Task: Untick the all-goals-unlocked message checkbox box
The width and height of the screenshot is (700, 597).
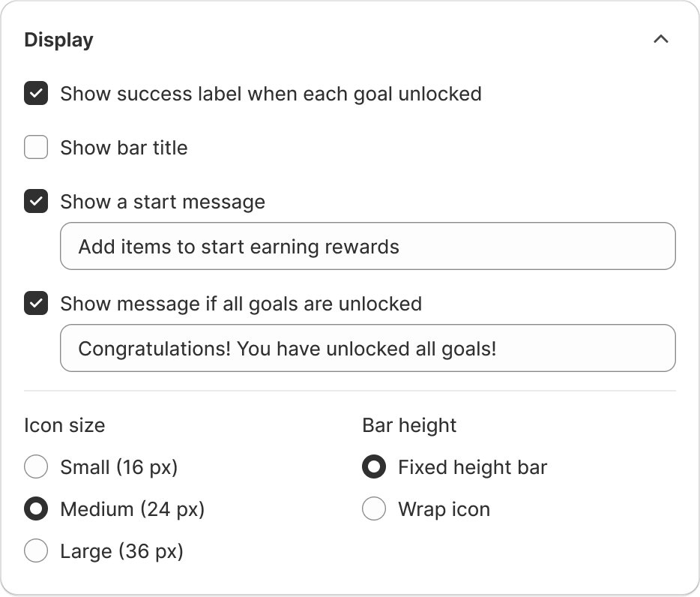Action: click(36, 304)
